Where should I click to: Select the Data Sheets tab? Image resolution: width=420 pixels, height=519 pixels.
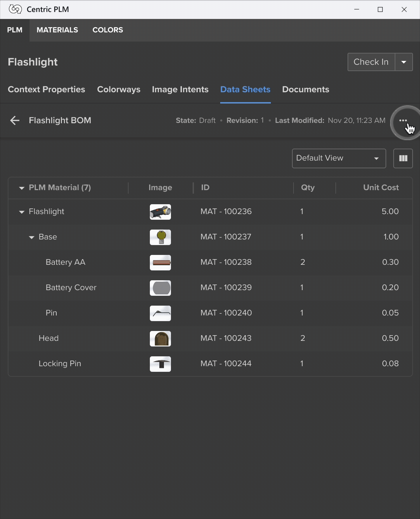pos(245,89)
